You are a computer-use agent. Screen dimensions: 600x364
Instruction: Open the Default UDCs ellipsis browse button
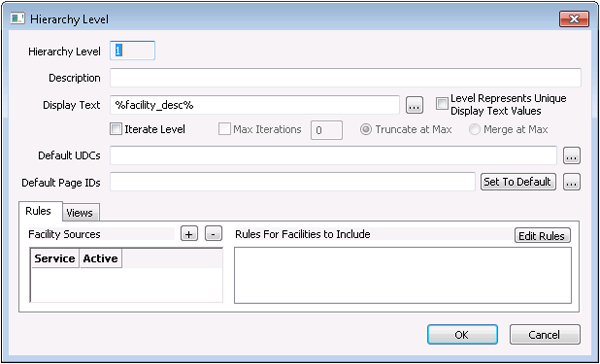[572, 156]
